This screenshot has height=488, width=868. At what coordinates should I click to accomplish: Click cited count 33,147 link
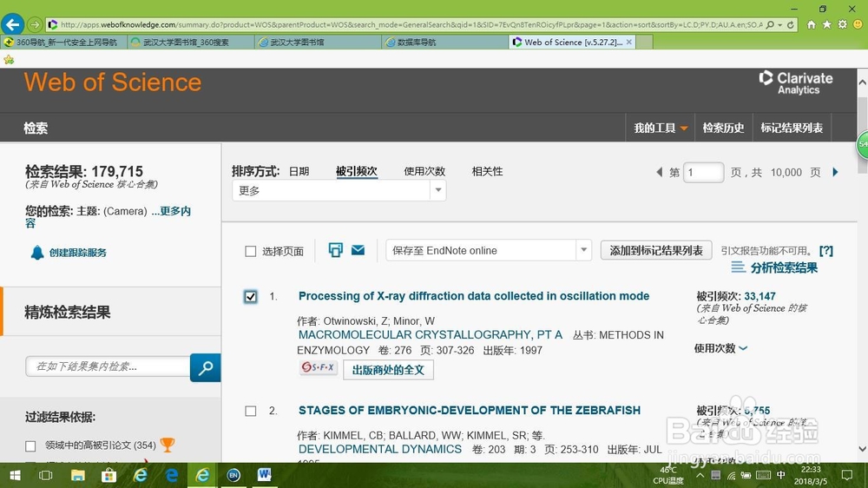[759, 296]
